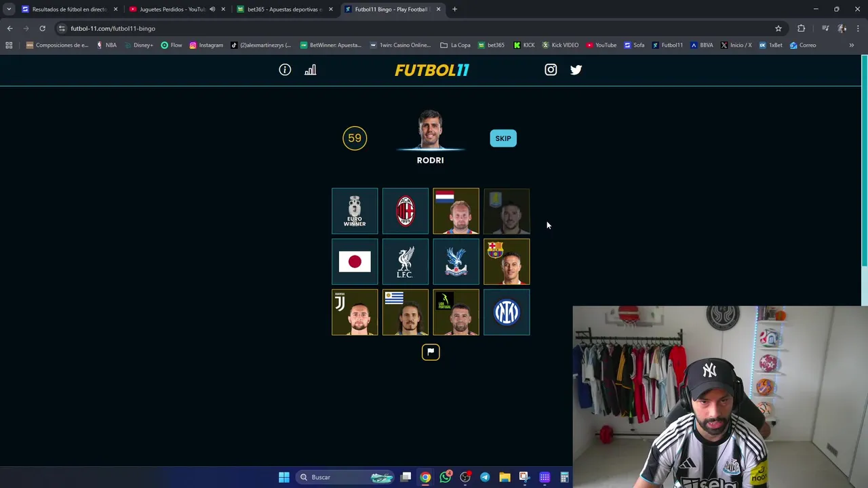Open the Flow bookmark

[172, 45]
